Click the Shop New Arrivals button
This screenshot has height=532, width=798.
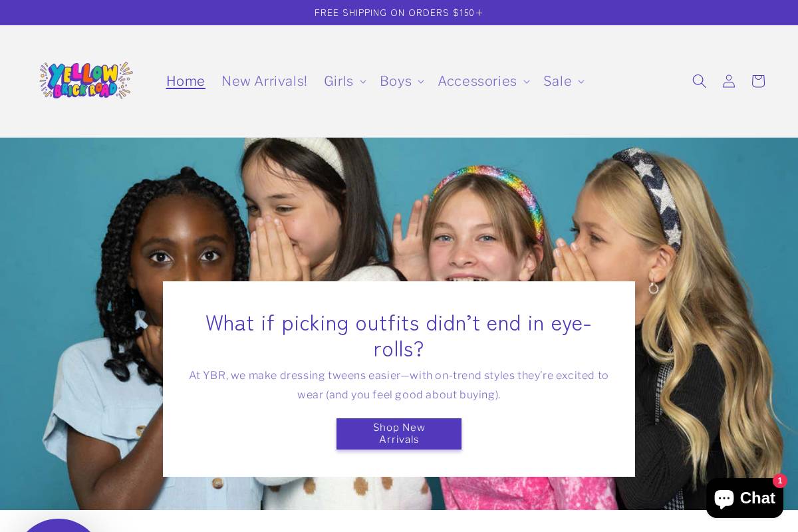tap(399, 434)
